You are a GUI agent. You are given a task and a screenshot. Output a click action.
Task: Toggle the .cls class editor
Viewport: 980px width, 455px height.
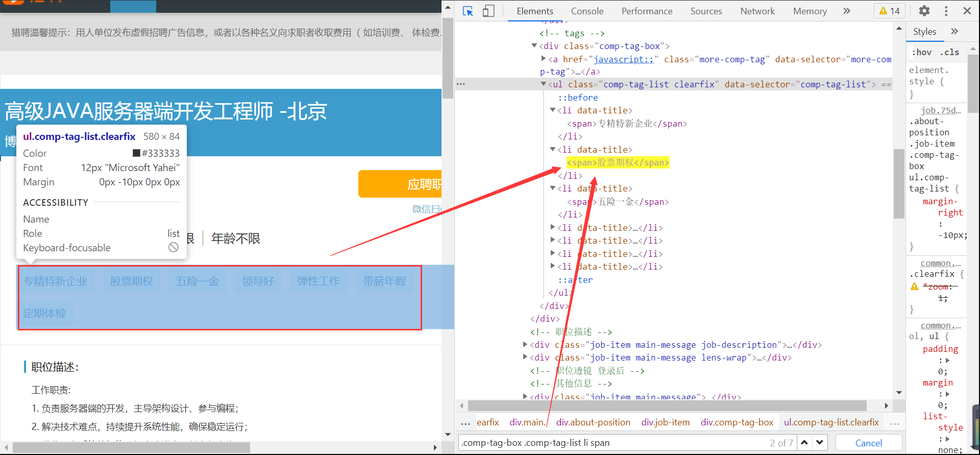click(x=949, y=52)
